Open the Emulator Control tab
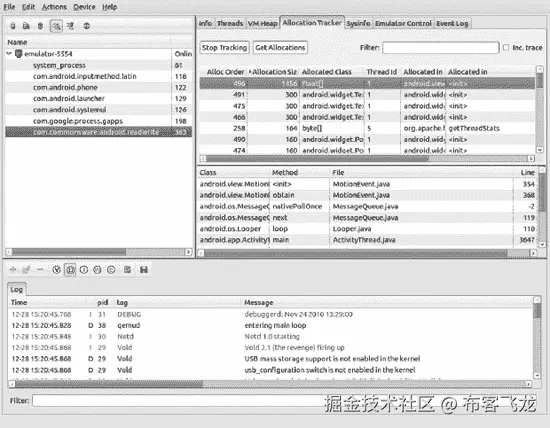The width and height of the screenshot is (550, 428). pyautogui.click(x=403, y=24)
